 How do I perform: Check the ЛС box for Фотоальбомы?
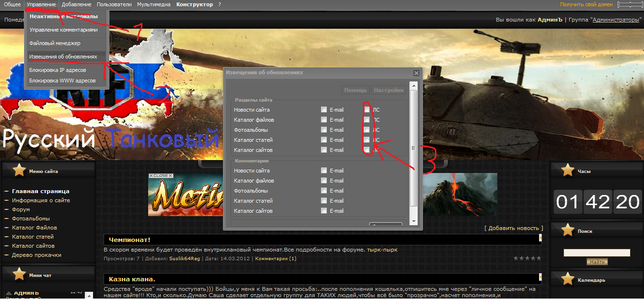[367, 130]
